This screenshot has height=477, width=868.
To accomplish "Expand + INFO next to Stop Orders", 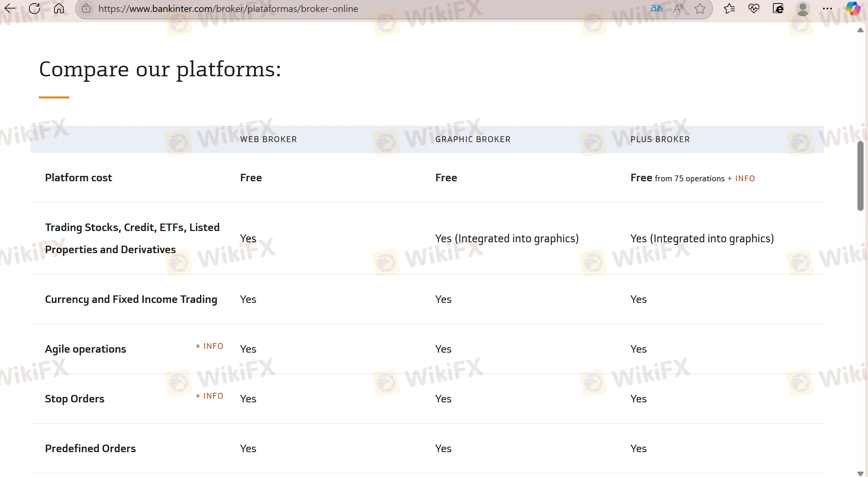I will click(x=209, y=396).
